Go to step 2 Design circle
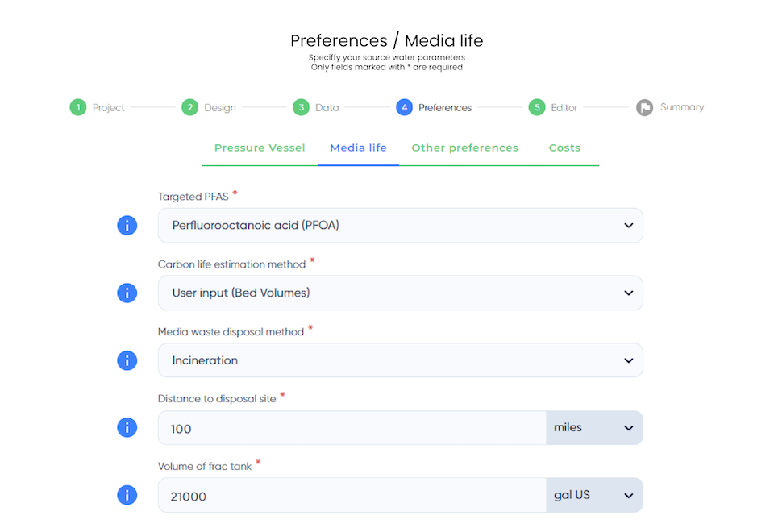Image resolution: width=774 pixels, height=532 pixels. (x=190, y=107)
